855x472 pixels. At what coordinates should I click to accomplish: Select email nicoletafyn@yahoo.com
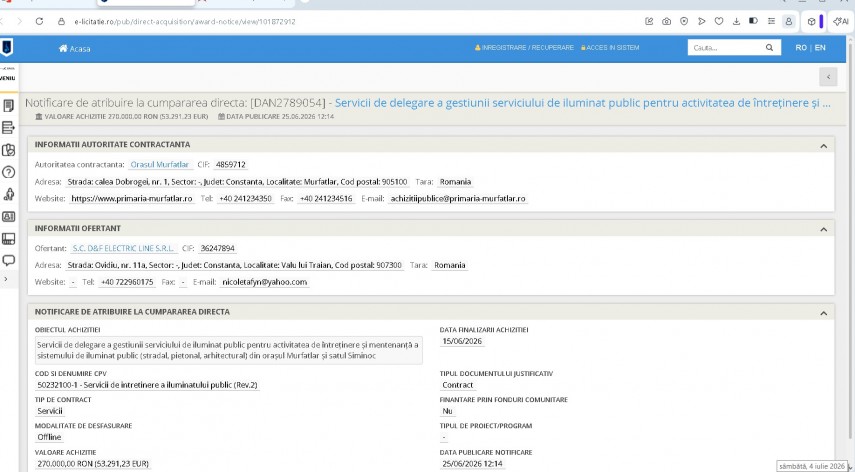(x=264, y=282)
